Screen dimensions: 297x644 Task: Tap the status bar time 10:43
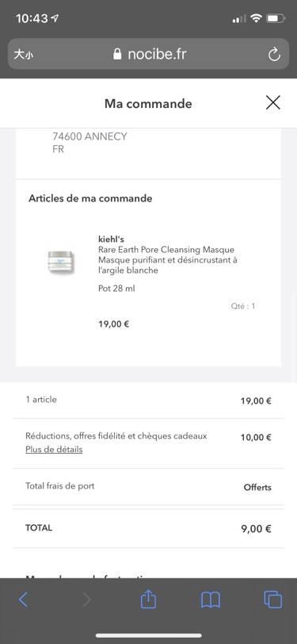click(x=32, y=18)
